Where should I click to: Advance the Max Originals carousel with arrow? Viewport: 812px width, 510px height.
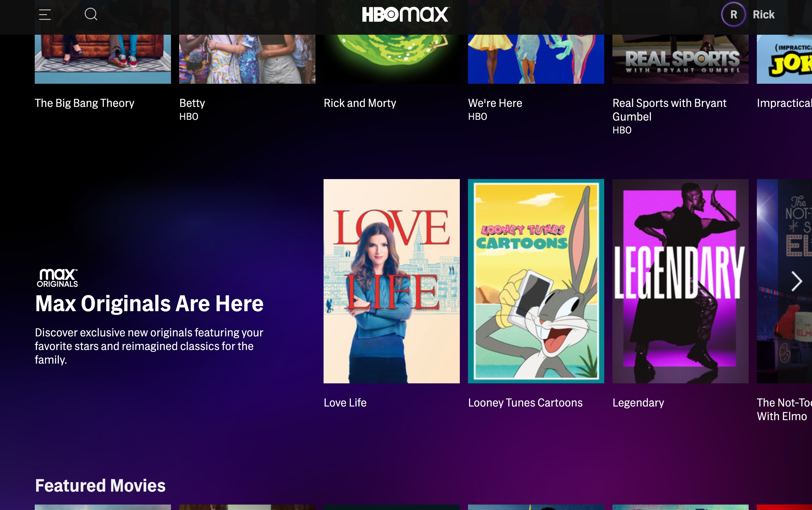(x=796, y=281)
